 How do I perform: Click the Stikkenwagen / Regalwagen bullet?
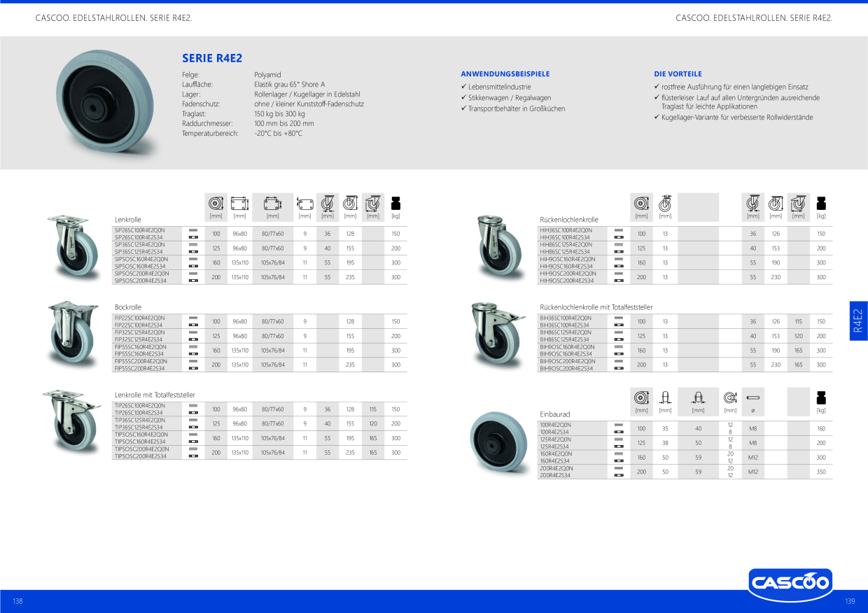(510, 98)
